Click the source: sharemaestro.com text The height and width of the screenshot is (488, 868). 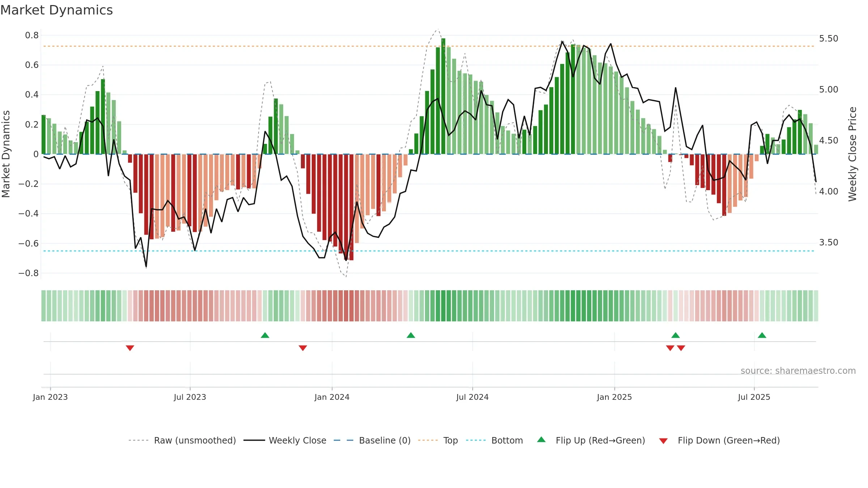click(798, 371)
